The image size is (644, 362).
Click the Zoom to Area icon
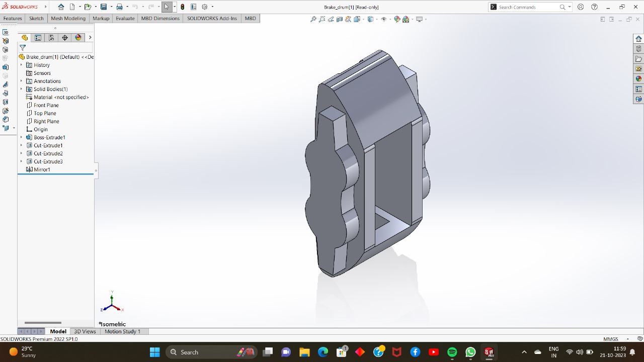[x=322, y=19]
